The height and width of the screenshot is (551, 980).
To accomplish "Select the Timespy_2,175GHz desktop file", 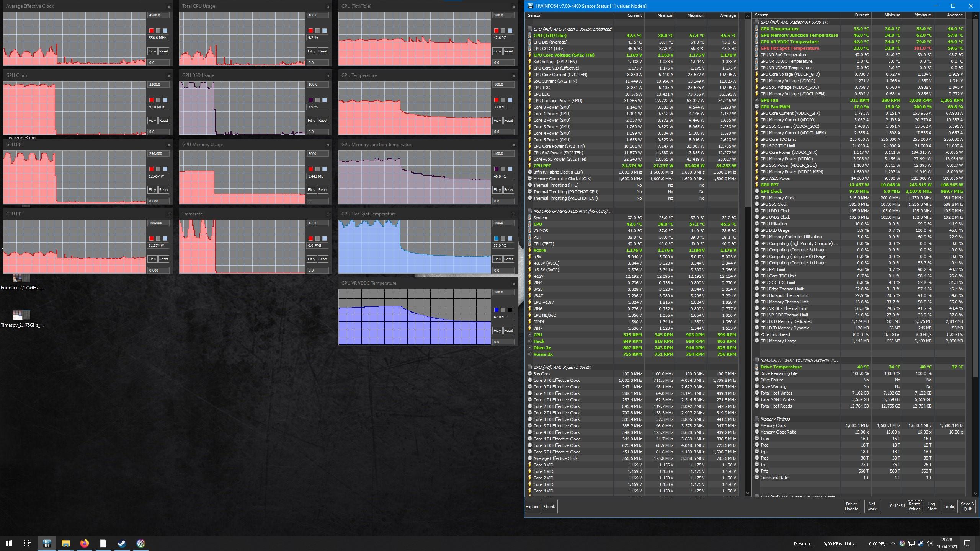I will pyautogui.click(x=22, y=319).
